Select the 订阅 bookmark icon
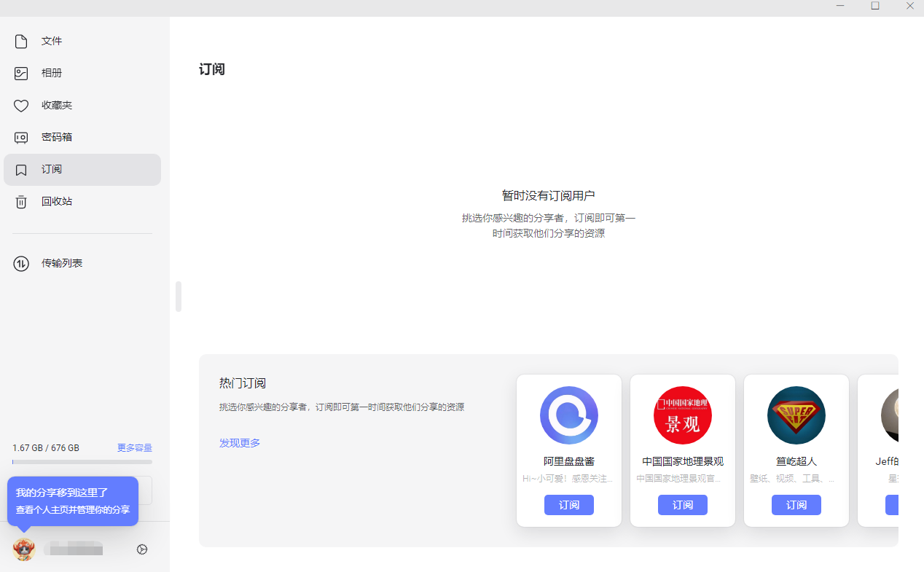 click(x=20, y=169)
